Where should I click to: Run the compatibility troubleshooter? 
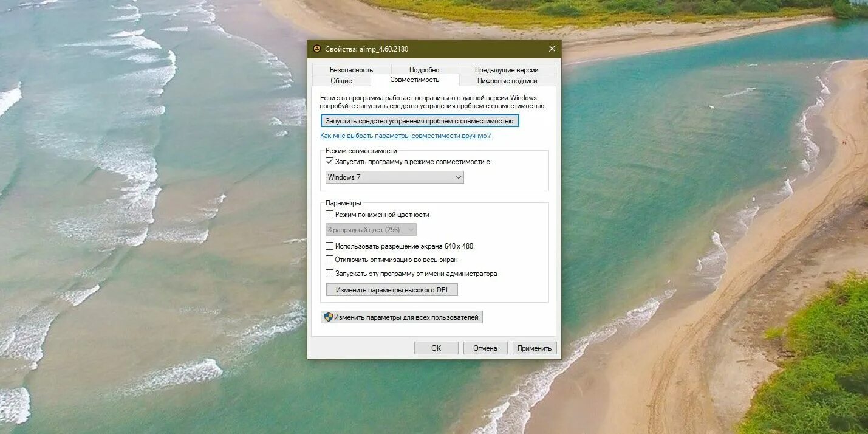[420, 120]
